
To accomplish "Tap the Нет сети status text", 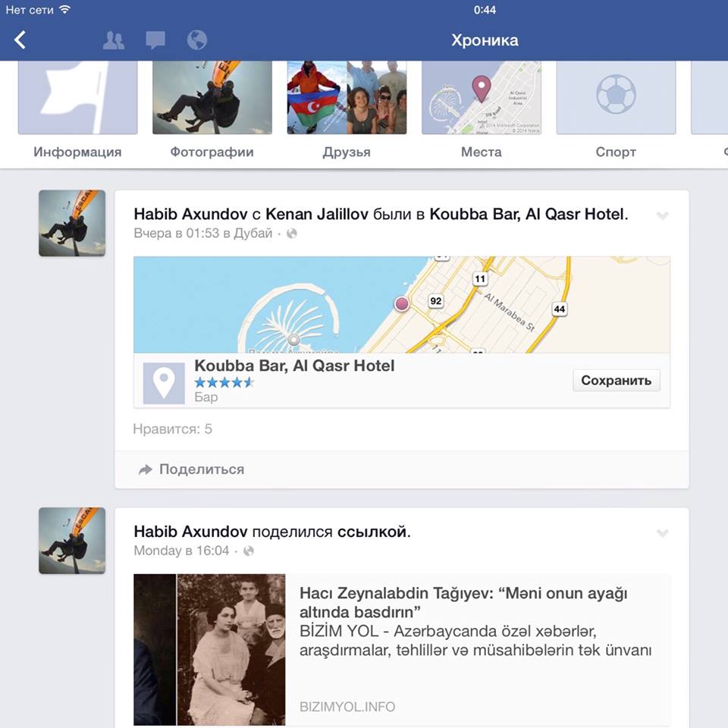I will [x=30, y=10].
